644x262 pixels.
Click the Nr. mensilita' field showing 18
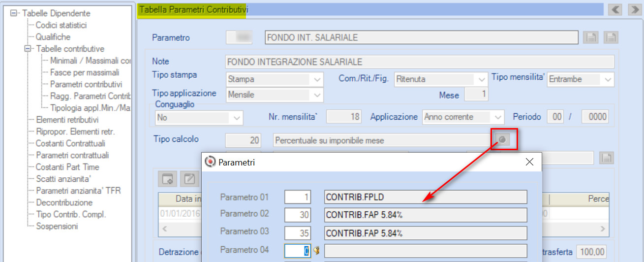pos(344,117)
